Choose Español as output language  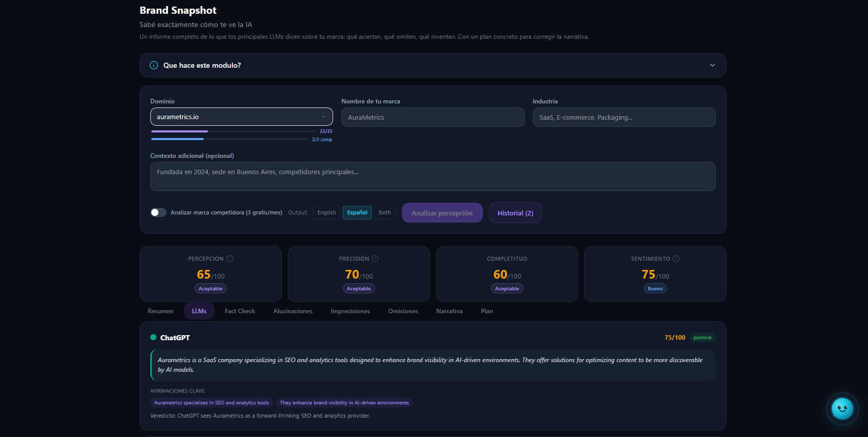click(x=357, y=212)
